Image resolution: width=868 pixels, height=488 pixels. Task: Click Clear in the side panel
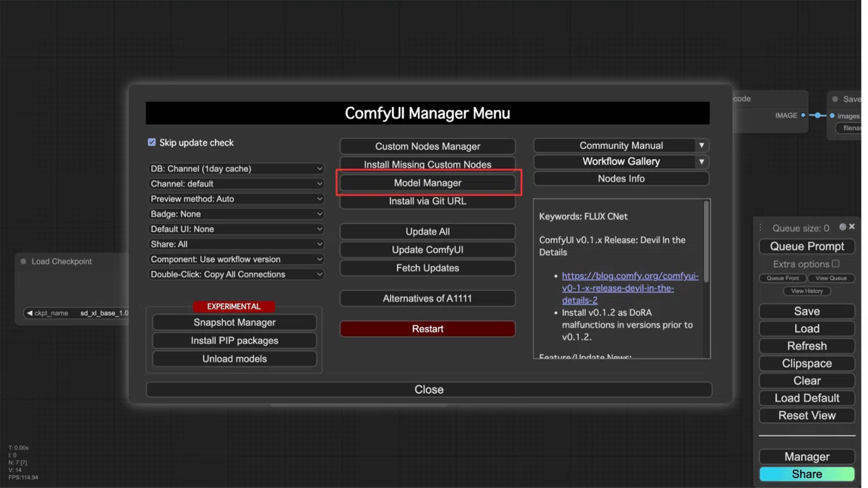(x=807, y=381)
